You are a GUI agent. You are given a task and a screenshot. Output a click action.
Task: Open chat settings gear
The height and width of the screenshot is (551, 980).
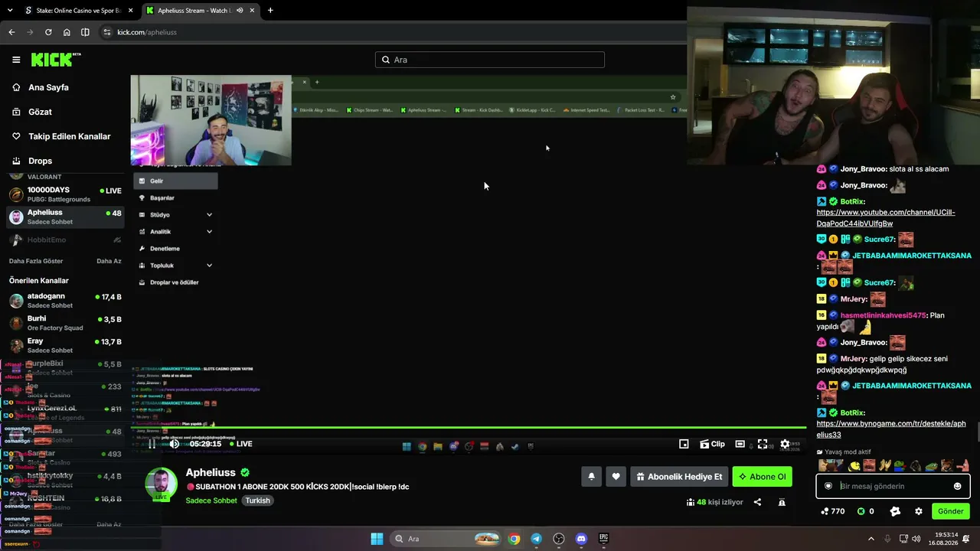[x=919, y=511]
